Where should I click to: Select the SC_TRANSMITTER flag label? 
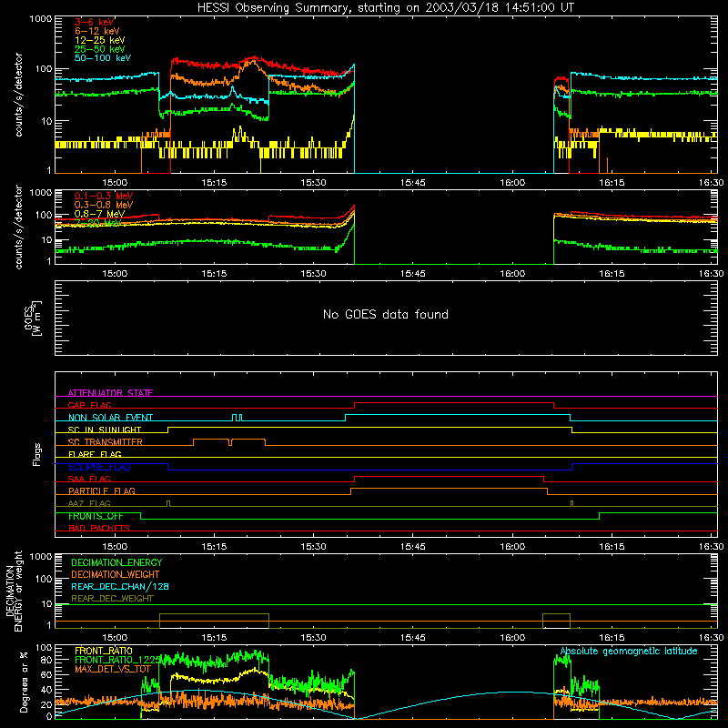(105, 441)
